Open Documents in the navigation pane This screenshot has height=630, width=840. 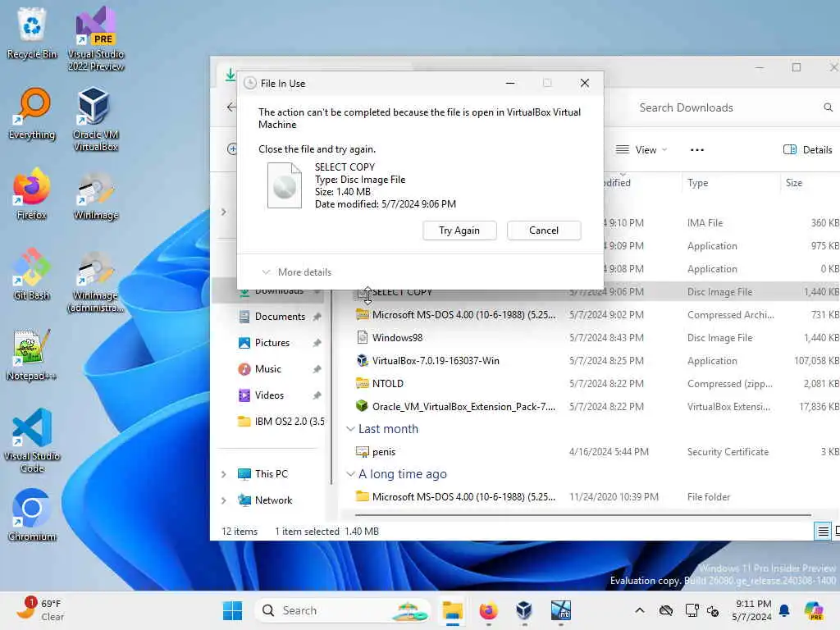click(x=280, y=317)
